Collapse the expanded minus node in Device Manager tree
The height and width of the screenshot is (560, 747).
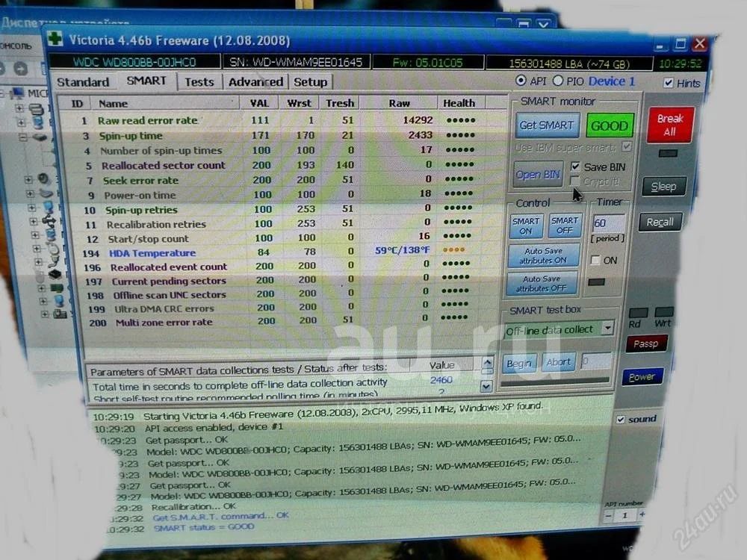pos(23,137)
